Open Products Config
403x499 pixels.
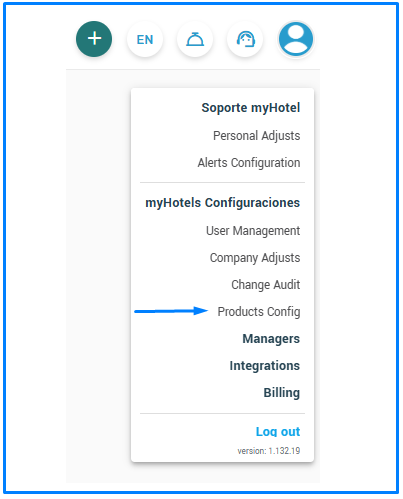[x=259, y=312]
